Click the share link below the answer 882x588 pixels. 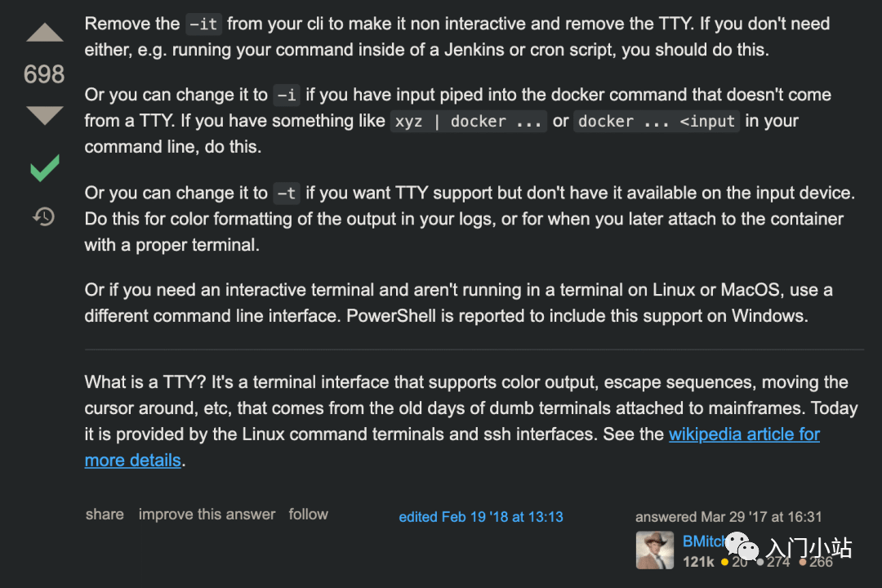pyautogui.click(x=105, y=514)
